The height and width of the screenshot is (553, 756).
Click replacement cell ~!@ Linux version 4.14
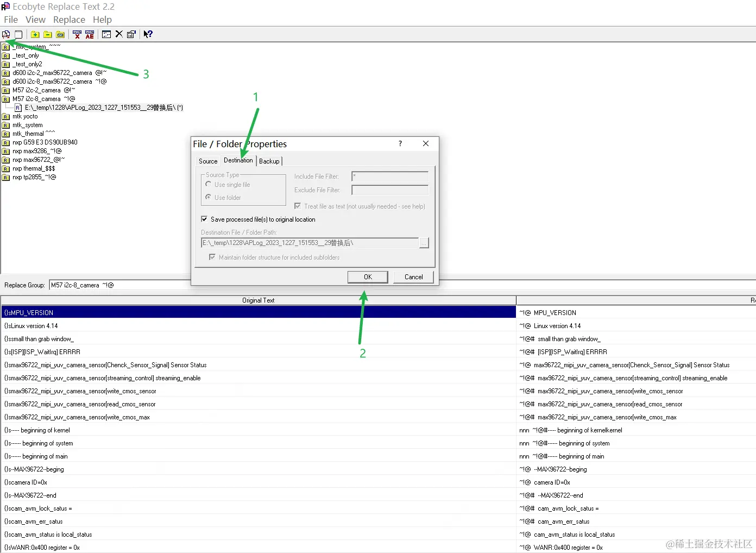636,326
